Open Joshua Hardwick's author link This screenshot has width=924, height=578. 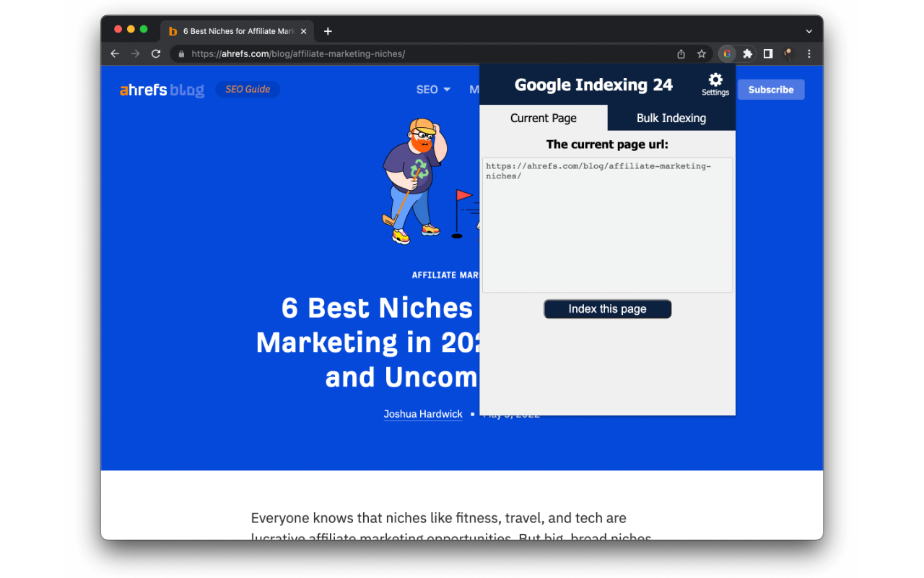[423, 413]
